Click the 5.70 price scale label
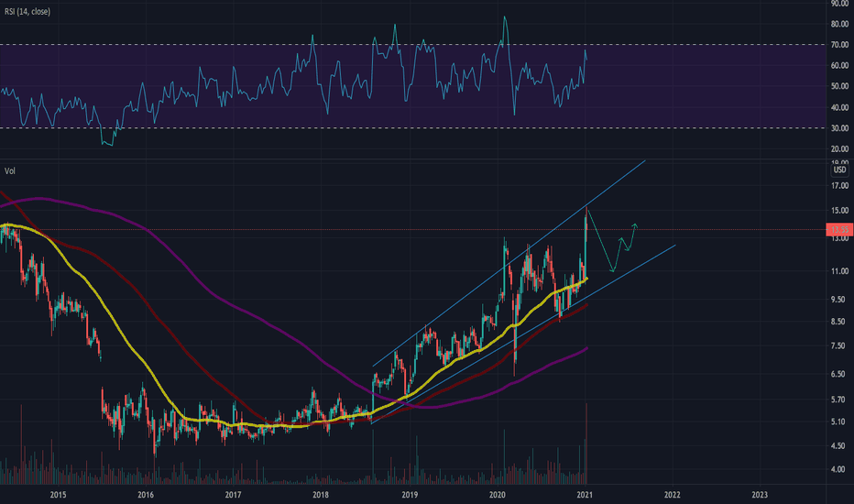This screenshot has height=504, width=854. tap(839, 400)
